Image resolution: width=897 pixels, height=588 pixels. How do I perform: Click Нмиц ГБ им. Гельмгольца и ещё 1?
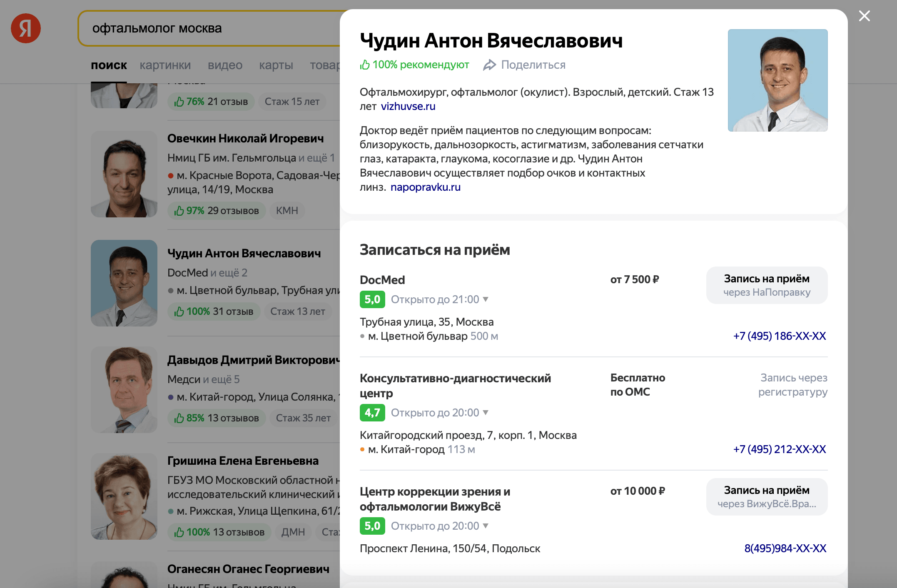[x=251, y=158]
